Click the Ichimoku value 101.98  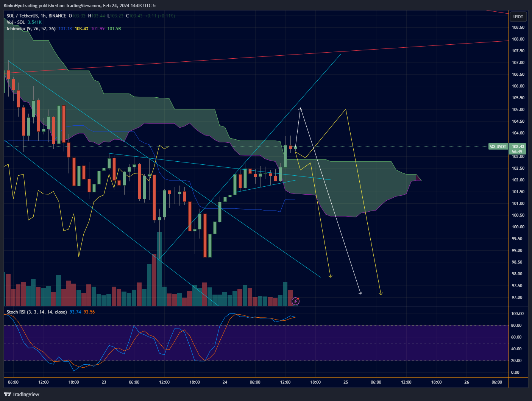[x=114, y=29]
